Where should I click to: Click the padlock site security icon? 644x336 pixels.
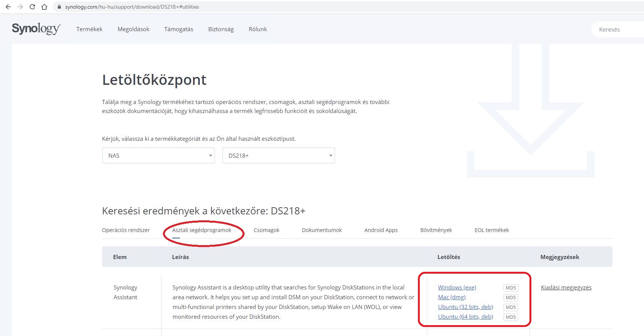click(x=59, y=7)
